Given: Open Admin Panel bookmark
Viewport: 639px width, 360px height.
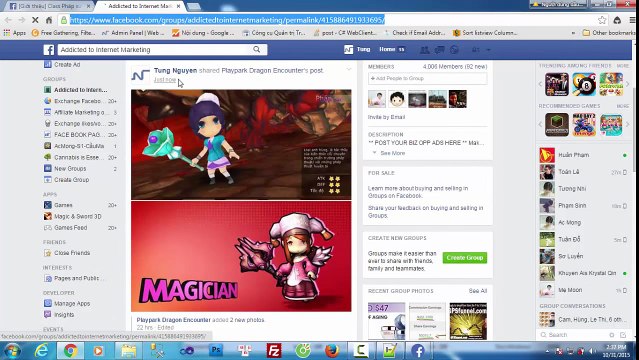Looking at the screenshot, I should [133, 33].
